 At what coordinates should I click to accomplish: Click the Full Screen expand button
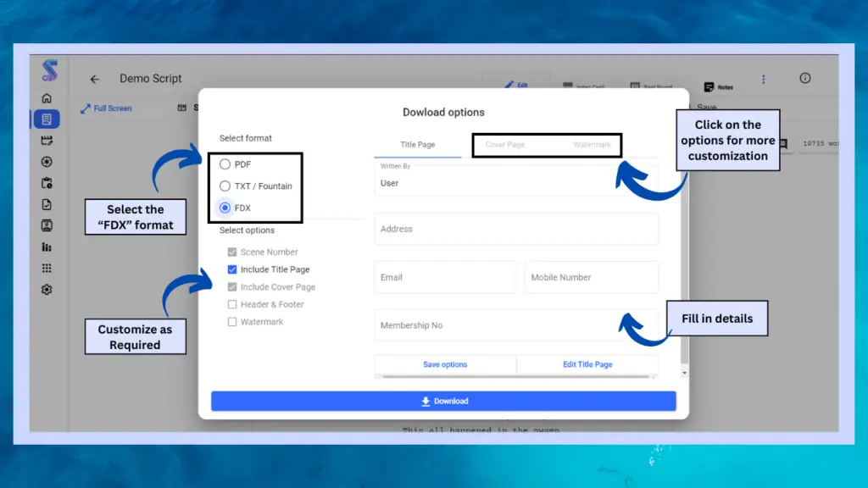[x=106, y=108]
